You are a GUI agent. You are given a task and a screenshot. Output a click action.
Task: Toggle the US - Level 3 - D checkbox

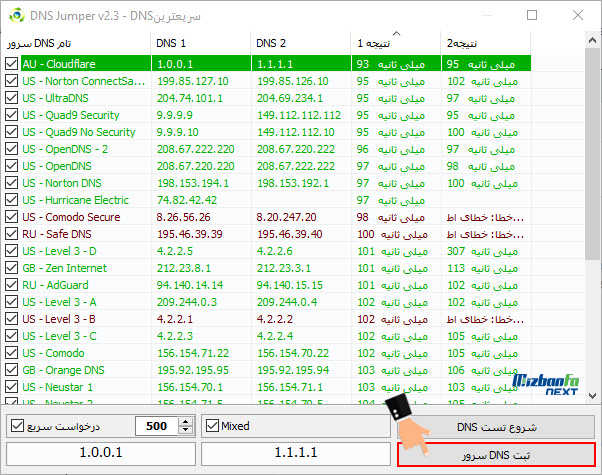click(12, 251)
